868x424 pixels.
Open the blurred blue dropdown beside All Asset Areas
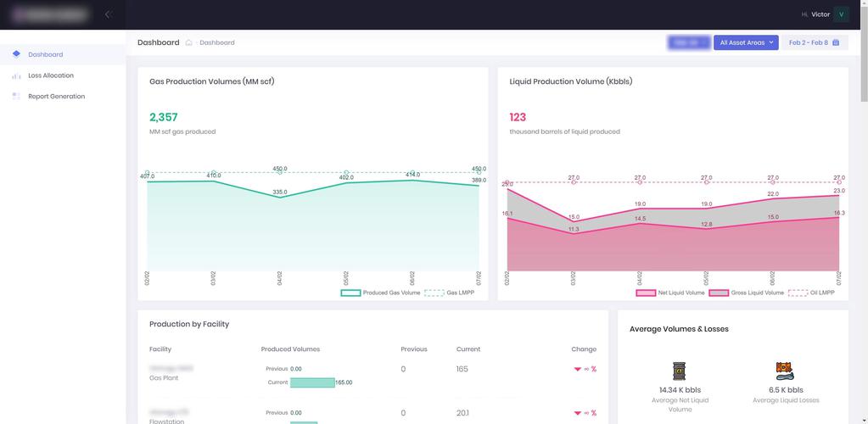tap(688, 42)
